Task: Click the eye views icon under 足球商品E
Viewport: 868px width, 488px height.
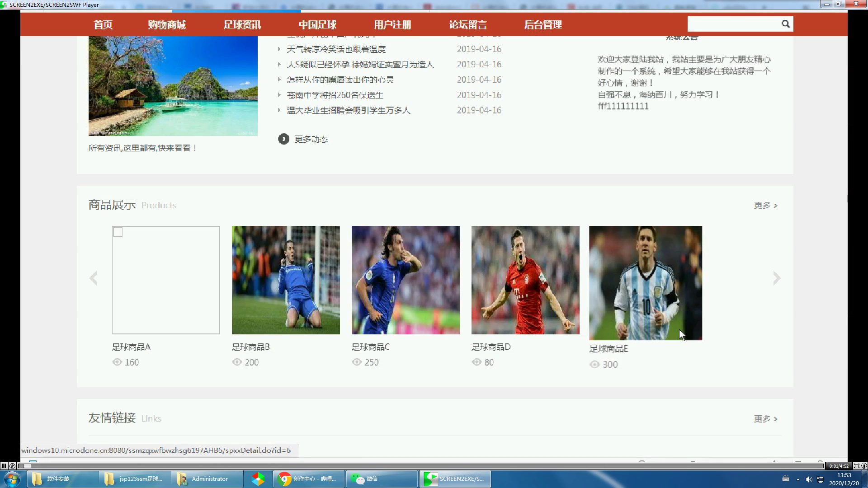Action: coord(594,364)
